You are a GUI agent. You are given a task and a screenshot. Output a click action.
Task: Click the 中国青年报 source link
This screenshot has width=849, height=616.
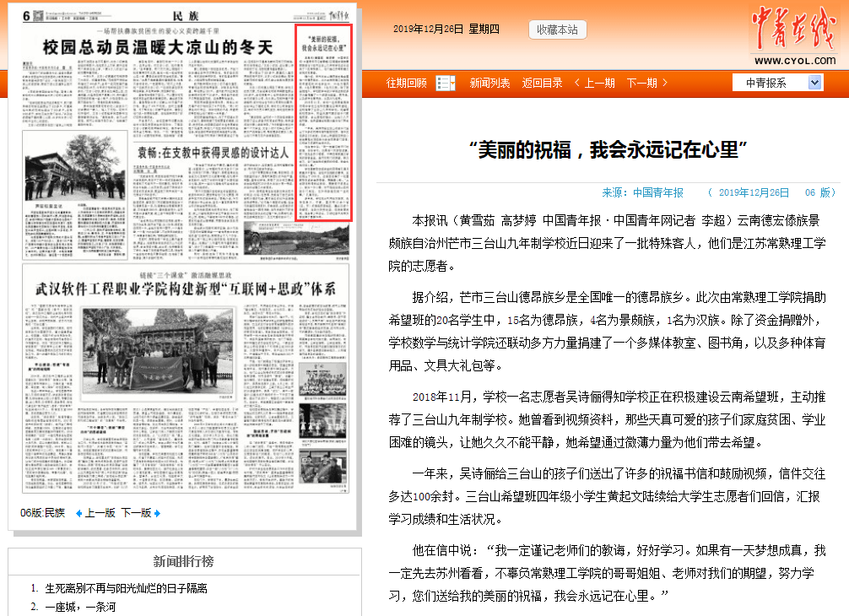658,192
